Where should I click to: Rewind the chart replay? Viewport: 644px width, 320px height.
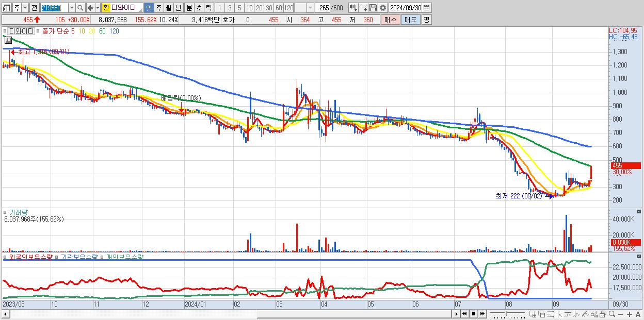coord(464,314)
